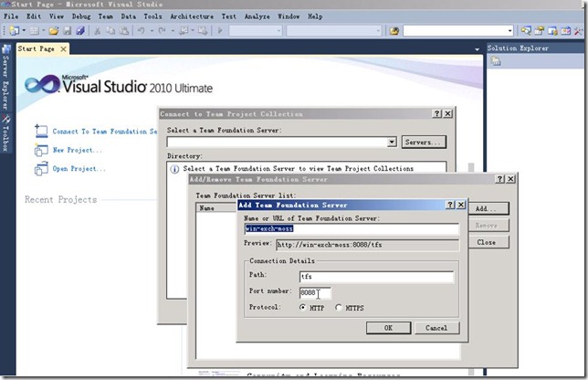Click the Open Project icon on Start Page
588x380 pixels.
coord(41,169)
